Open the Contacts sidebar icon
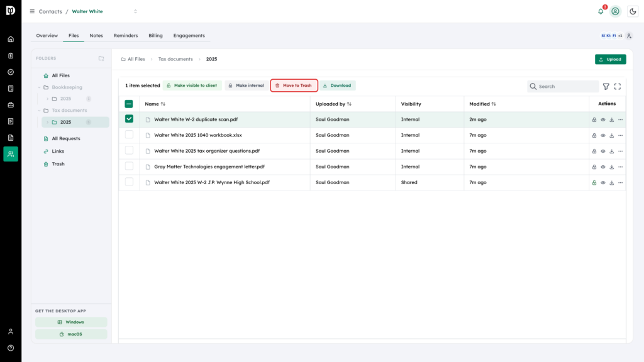 point(11,154)
